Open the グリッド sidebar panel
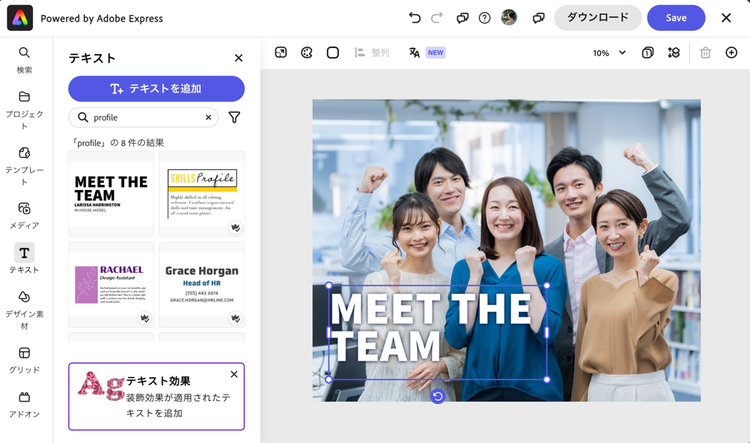The height and width of the screenshot is (443, 750). pos(24,360)
